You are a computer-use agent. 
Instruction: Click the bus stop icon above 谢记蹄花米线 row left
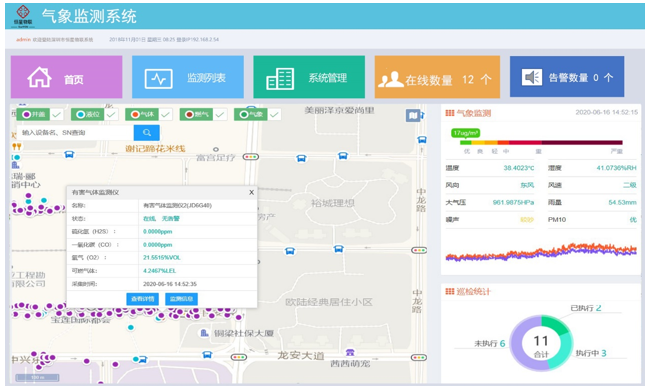(69, 155)
